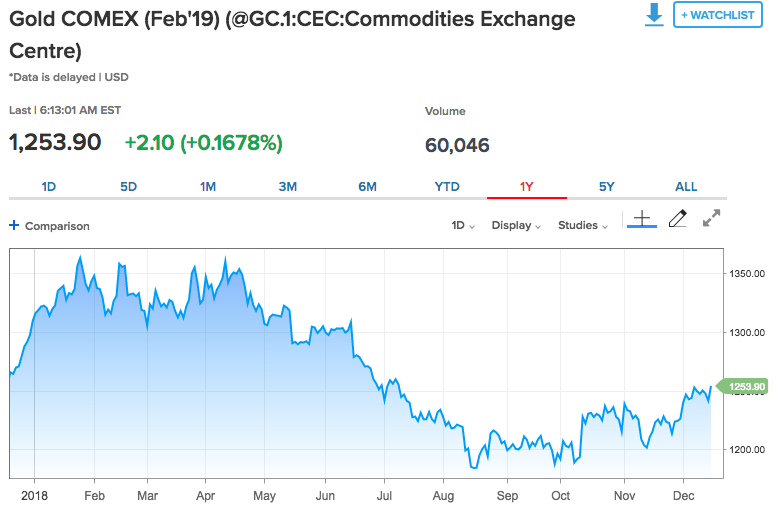
Task: Click the active 1Y tab
Action: click(527, 187)
